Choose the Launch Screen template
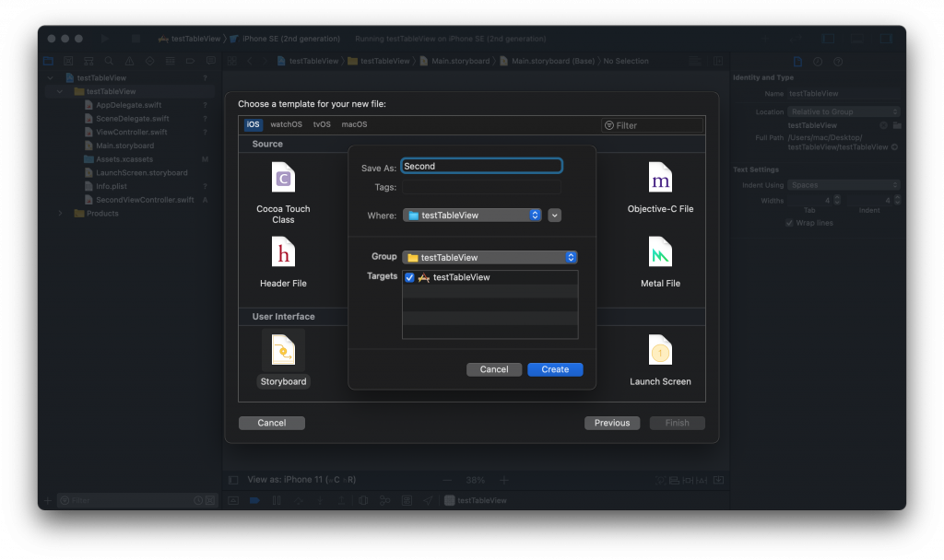 point(660,360)
